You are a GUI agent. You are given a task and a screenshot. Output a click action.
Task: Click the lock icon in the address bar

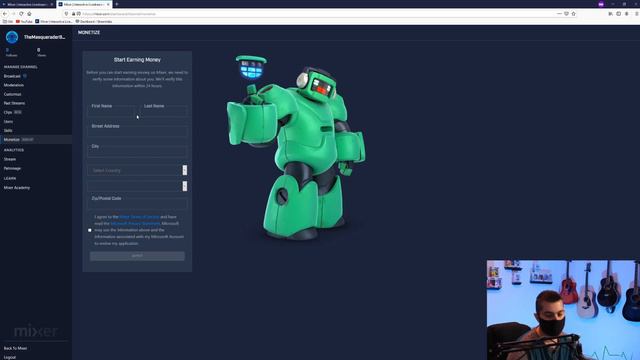(x=73, y=13)
